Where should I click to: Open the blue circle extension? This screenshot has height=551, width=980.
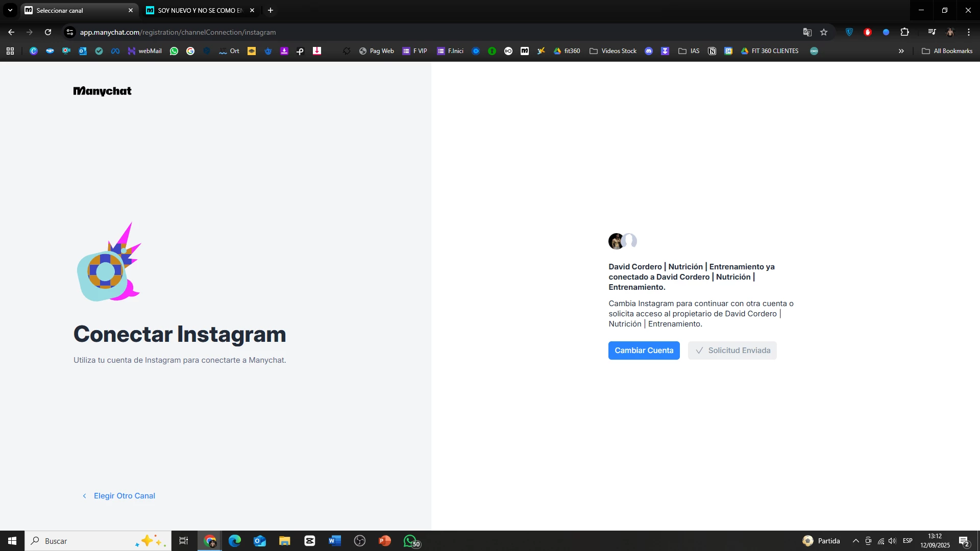point(886,32)
